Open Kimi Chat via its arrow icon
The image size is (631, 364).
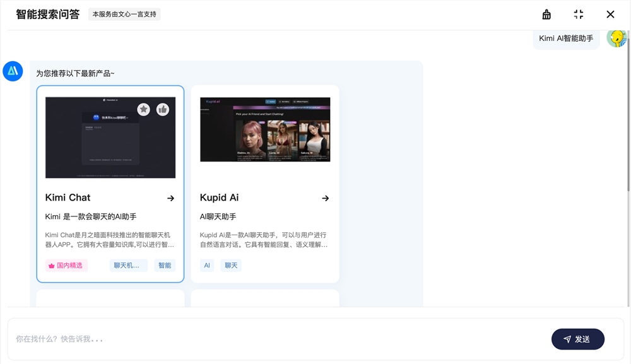(x=171, y=198)
